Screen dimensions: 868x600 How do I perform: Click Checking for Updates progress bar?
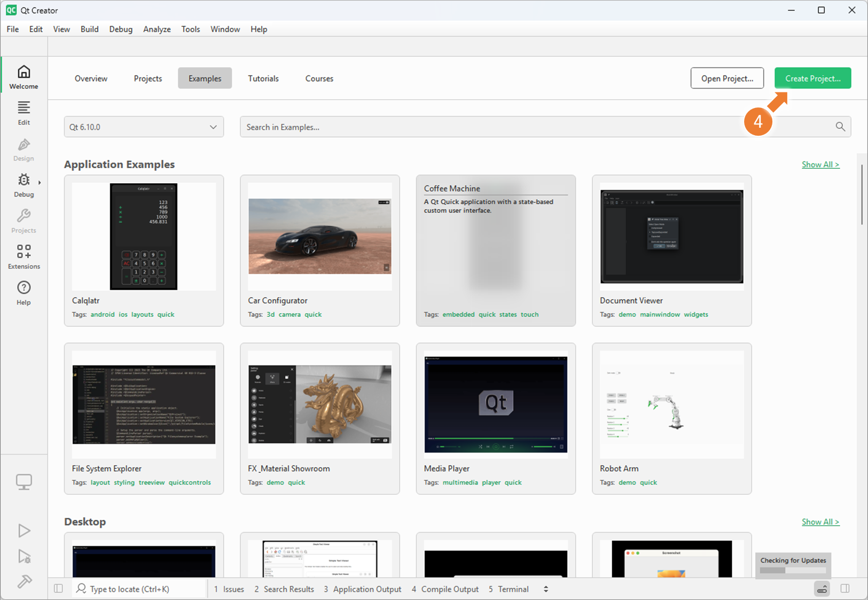pyautogui.click(x=793, y=570)
